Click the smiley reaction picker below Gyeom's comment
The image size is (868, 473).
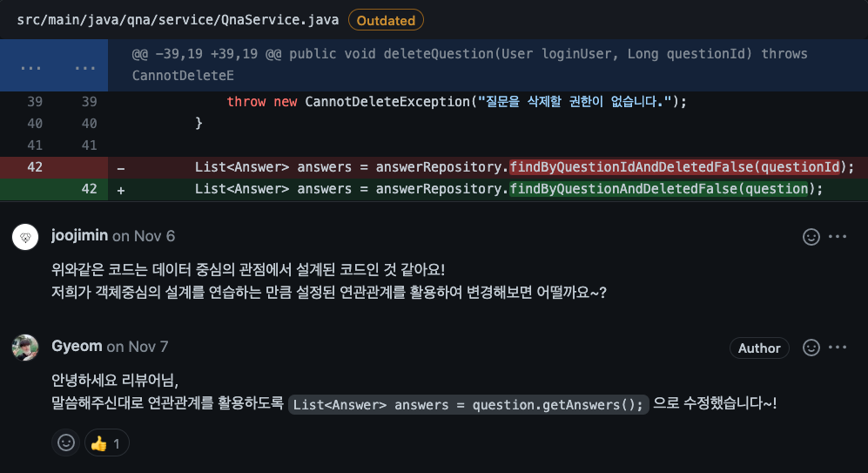(x=66, y=443)
